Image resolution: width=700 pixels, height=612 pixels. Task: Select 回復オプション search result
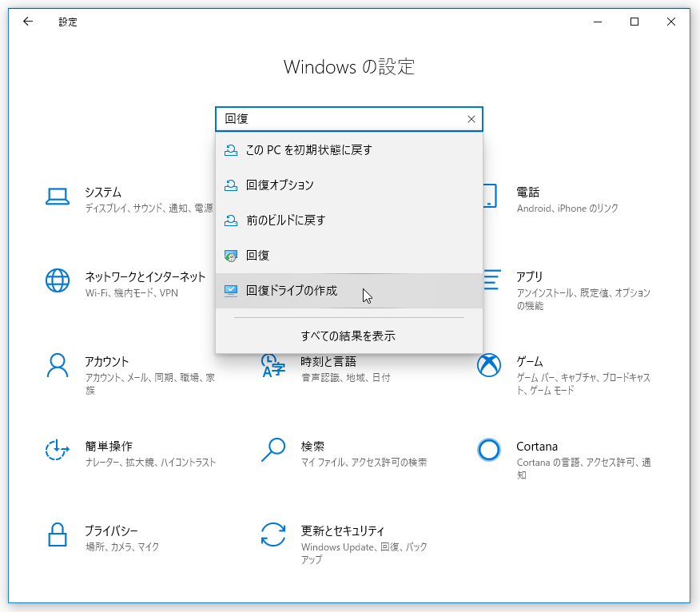click(349, 185)
